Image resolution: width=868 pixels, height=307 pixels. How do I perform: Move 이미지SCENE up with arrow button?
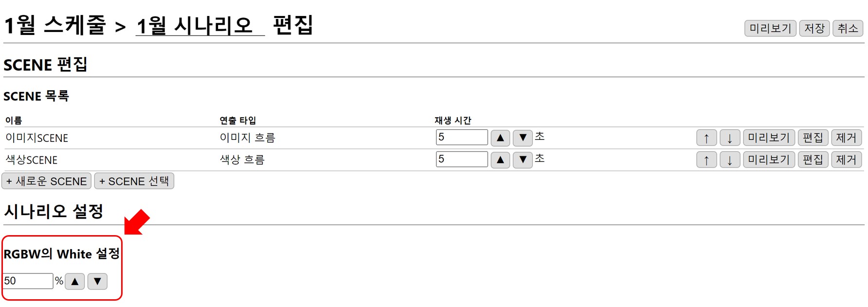click(706, 138)
